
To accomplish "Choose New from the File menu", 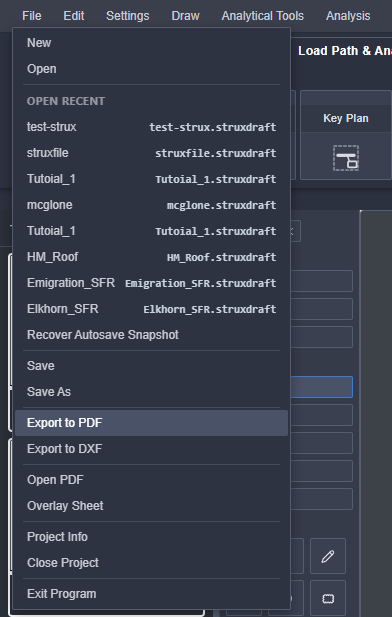I will [152, 42].
